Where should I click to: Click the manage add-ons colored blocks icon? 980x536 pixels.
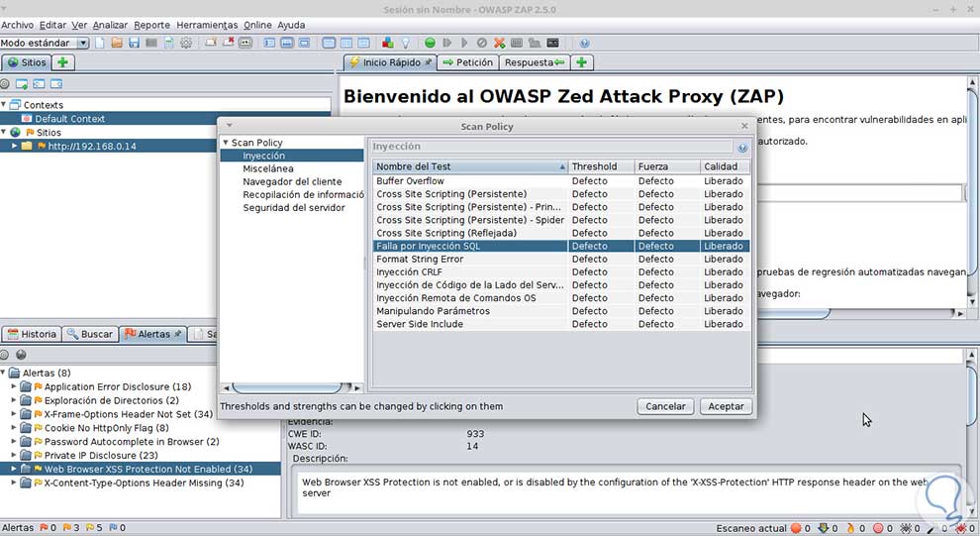pos(387,43)
